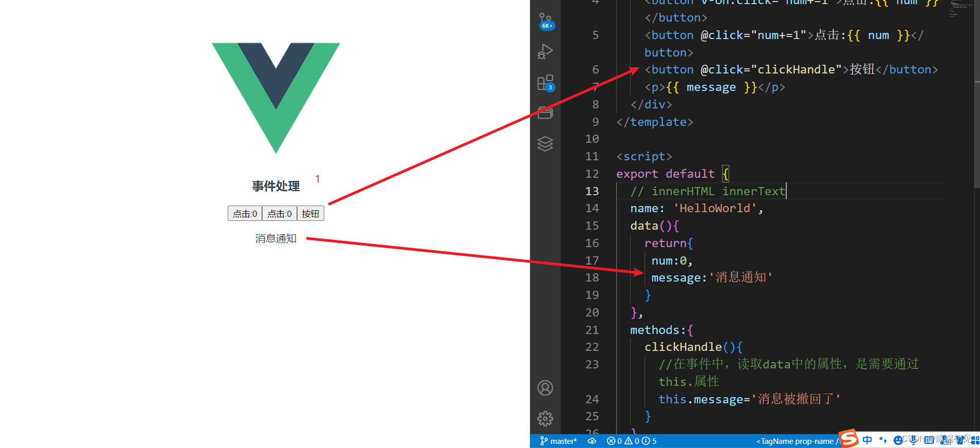The image size is (980, 448).
Task: Click the clickHandle(){ method definition line
Action: pyautogui.click(x=694, y=347)
